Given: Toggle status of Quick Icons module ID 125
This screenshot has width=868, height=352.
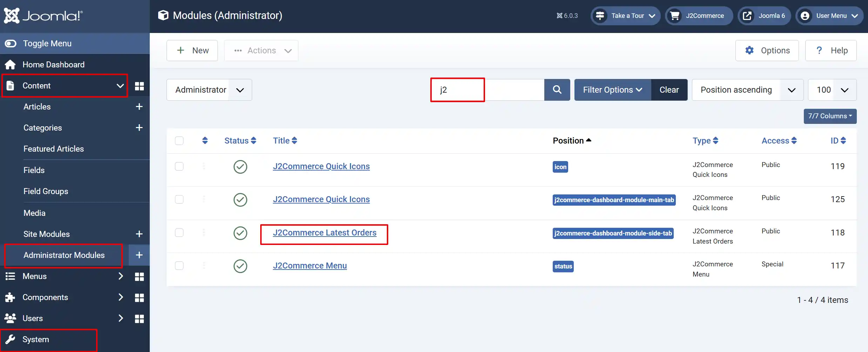Looking at the screenshot, I should (x=240, y=200).
